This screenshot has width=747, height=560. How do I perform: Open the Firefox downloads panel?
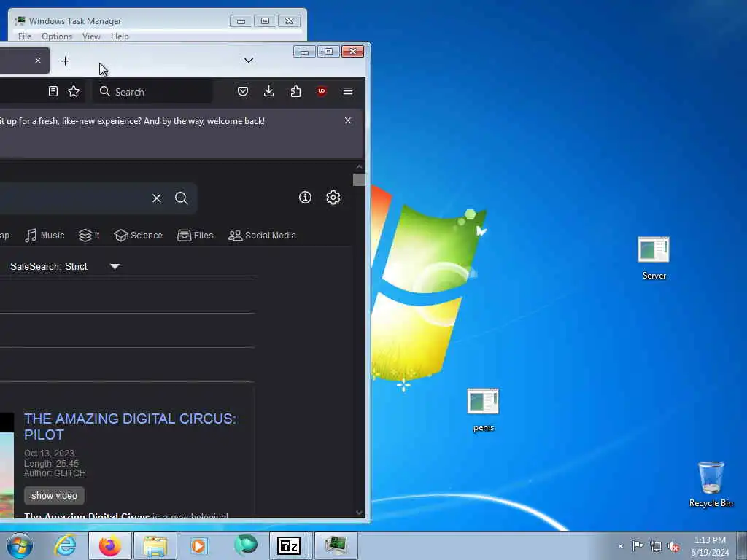(x=268, y=91)
